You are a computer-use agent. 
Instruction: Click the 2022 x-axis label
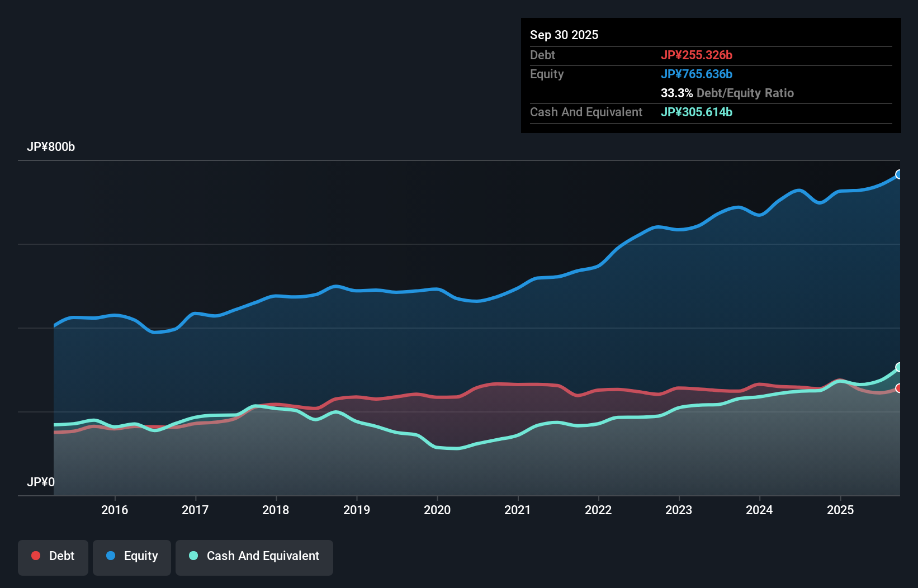pyautogui.click(x=598, y=510)
